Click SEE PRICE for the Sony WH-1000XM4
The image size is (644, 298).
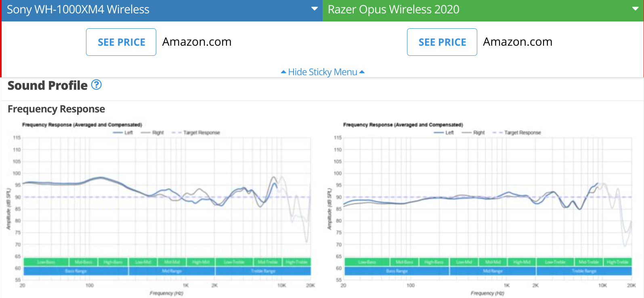121,42
